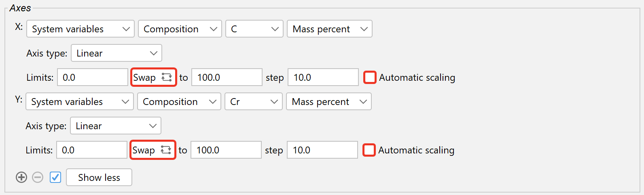The width and height of the screenshot is (644, 195).
Task: Uncheck the blue checkbox beside Show less
Action: (55, 177)
